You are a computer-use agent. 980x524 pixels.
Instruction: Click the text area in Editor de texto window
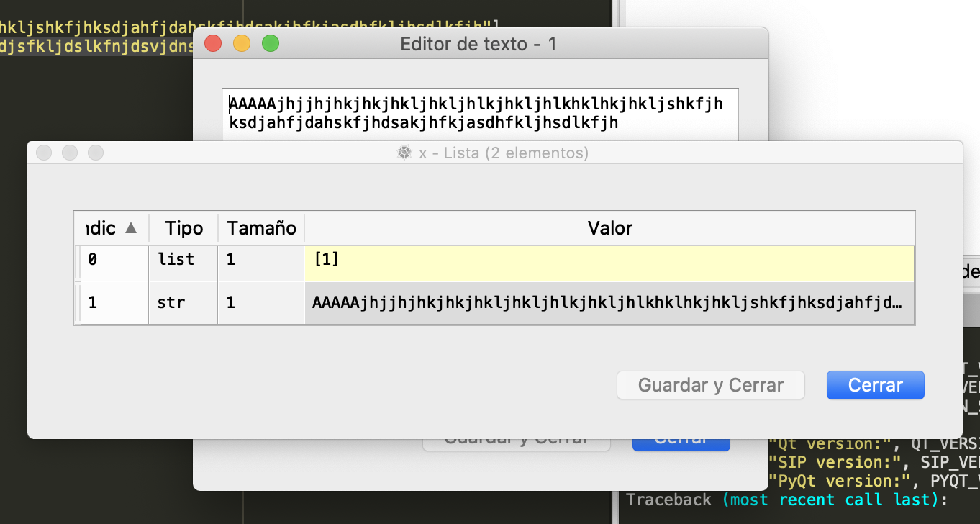pyautogui.click(x=480, y=114)
